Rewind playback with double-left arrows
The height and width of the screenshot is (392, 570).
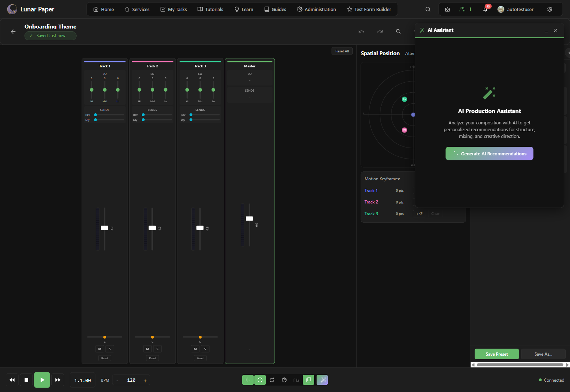coord(12,380)
